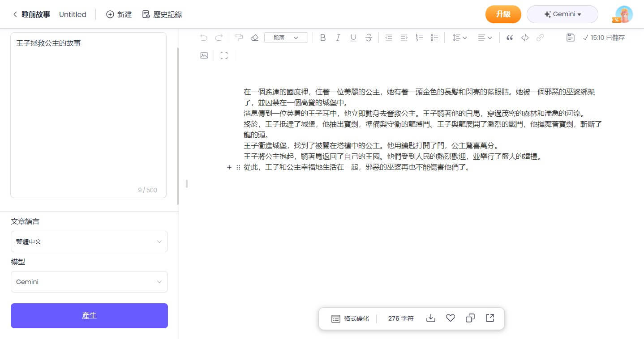Viewport: 644px width, 339px height.
Task: Click the 276 字符 character count
Action: tap(401, 318)
